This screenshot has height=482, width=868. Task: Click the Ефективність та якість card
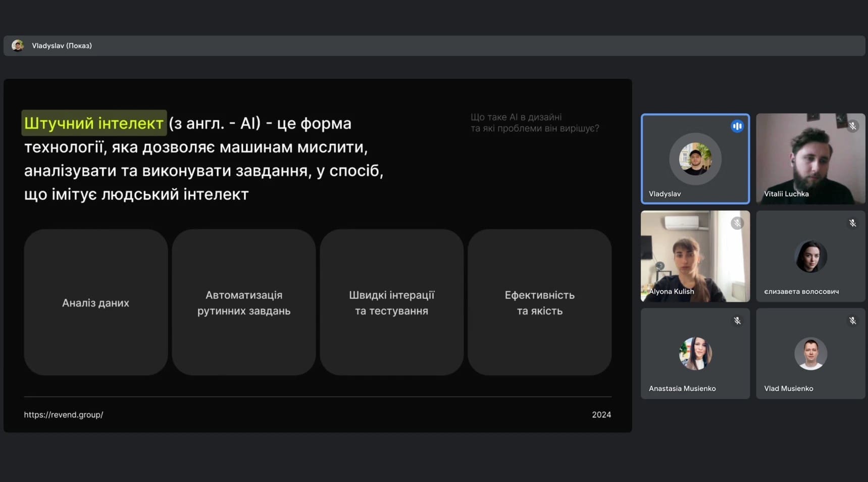click(x=539, y=302)
